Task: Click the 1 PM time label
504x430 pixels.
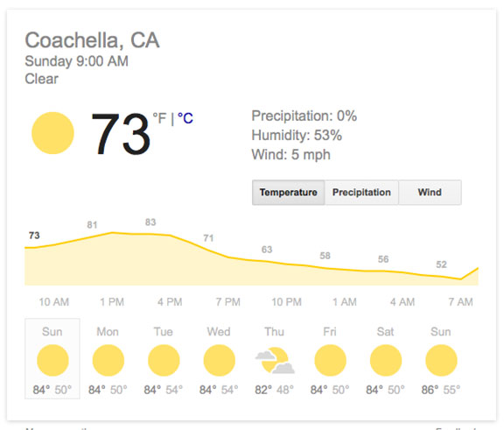Action: (x=112, y=302)
